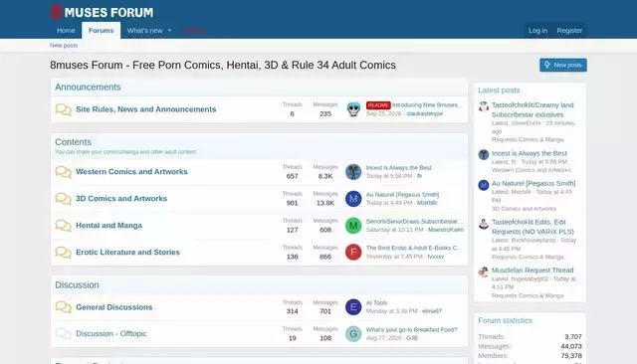Expand the What's new dropdown arrow
Viewport: 637px width, 364px height.
tap(170, 31)
